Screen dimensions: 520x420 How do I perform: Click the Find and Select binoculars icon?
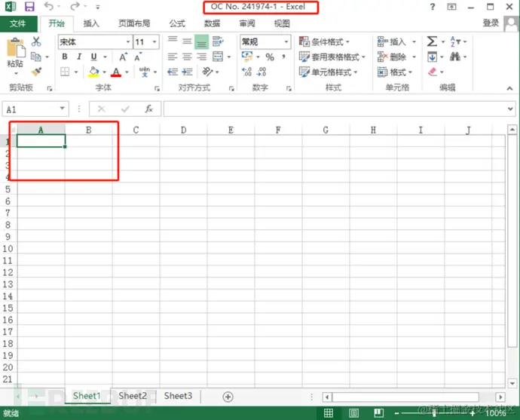[x=454, y=57]
